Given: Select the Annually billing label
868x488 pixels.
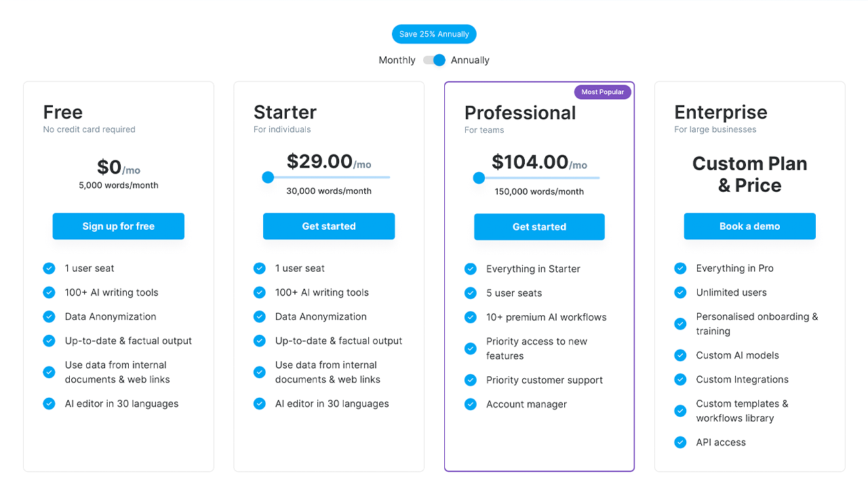Looking at the screenshot, I should [x=470, y=60].
